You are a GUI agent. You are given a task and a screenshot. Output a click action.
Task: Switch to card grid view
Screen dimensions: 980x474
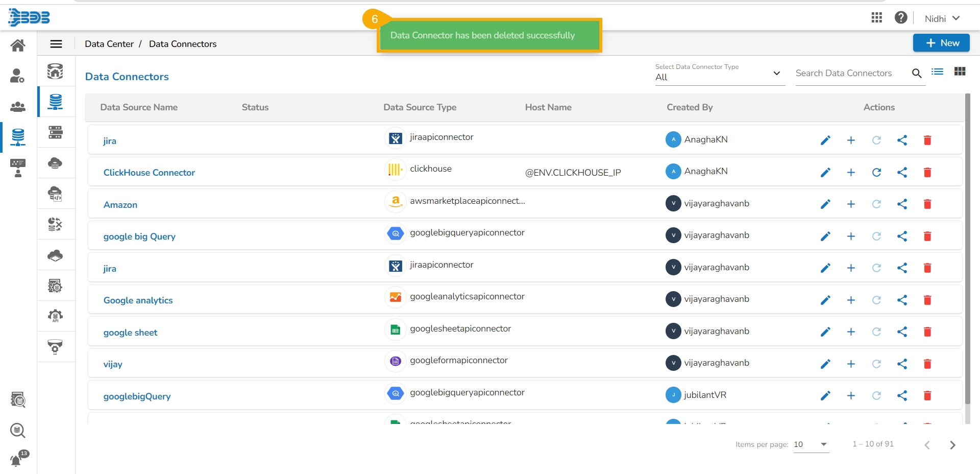[960, 72]
